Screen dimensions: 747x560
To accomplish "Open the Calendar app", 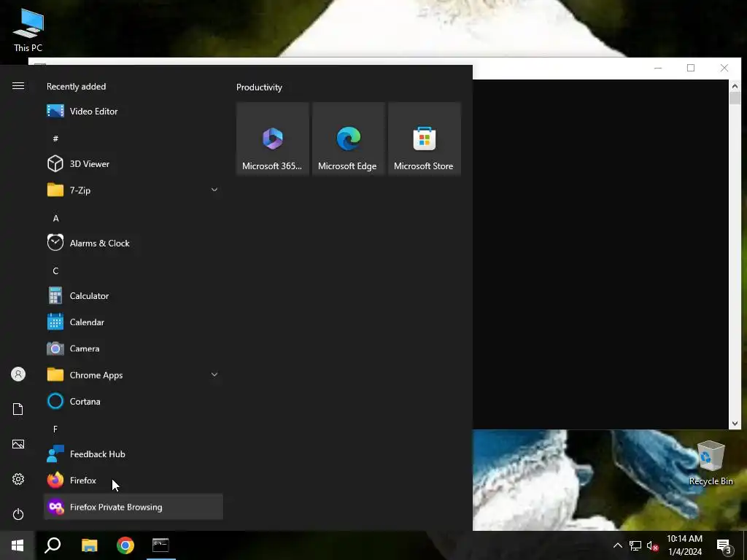I will click(133, 322).
